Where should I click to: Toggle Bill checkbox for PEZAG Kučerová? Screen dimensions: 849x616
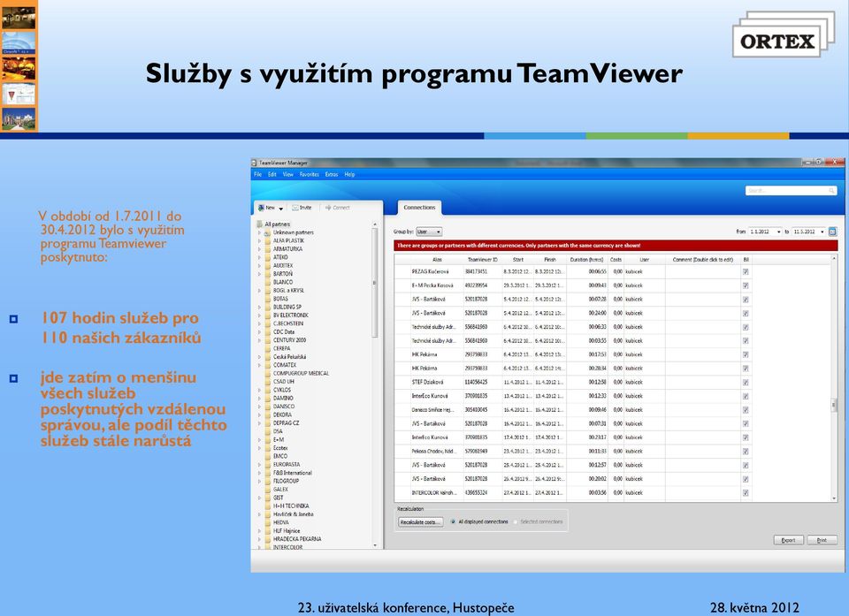(746, 271)
